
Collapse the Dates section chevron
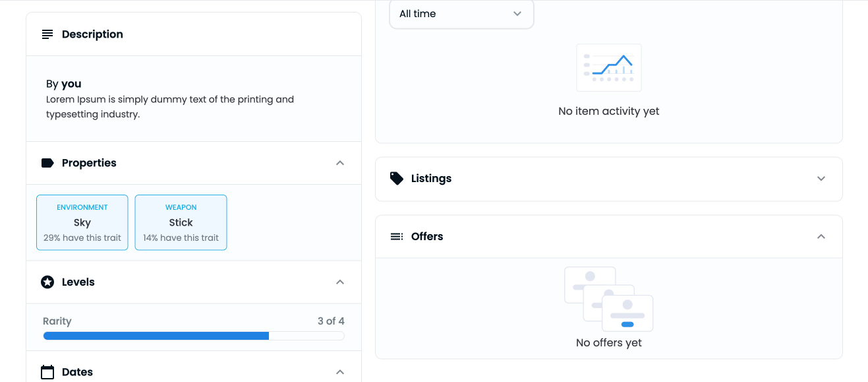(340, 372)
